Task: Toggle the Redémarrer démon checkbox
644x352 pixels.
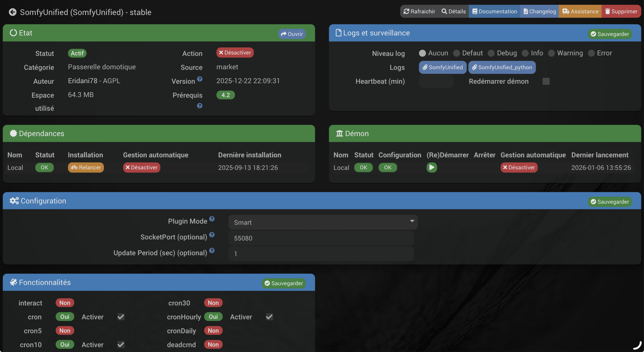Action: (546, 81)
